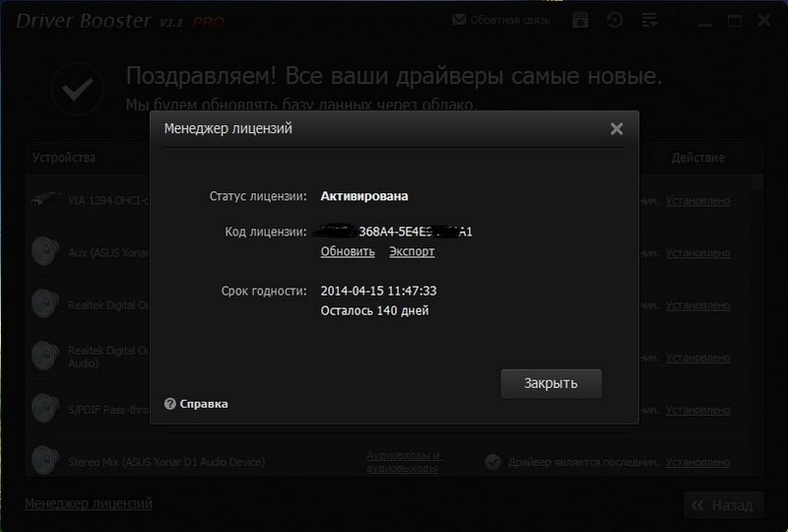Image resolution: width=788 pixels, height=532 pixels.
Task: Click Установлено link in Stereo Mix row
Action: [x=698, y=462]
